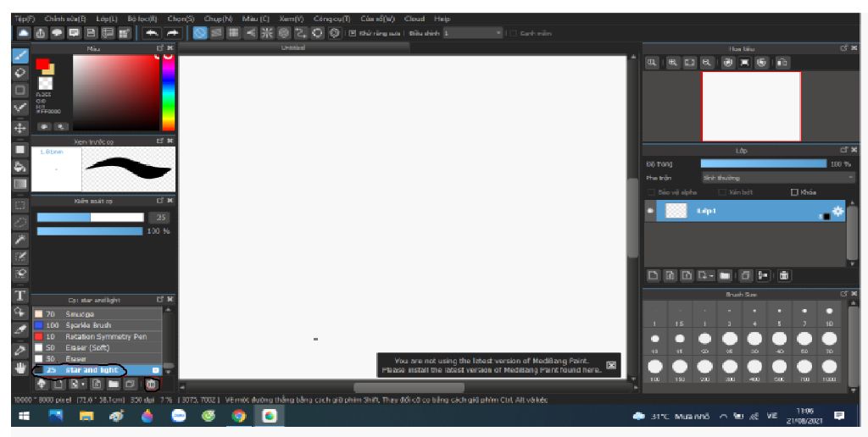Open the Xem(V) menu
The image size is (868, 437).
tap(292, 19)
